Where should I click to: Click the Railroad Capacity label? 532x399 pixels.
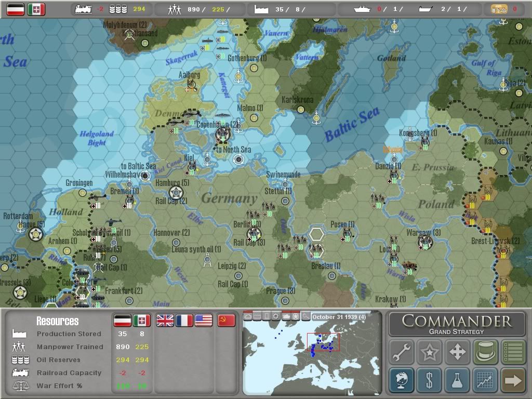[x=69, y=373]
